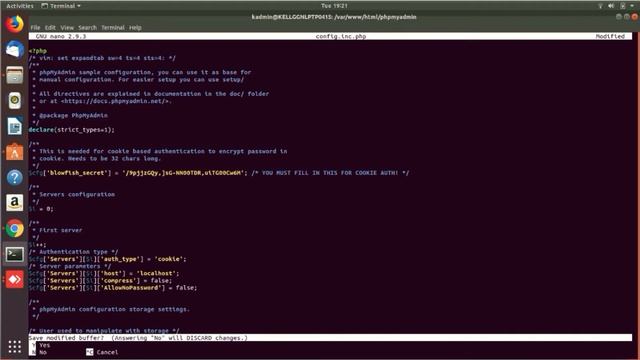
Task: Open the red AnyDesk dock icon
Action: coord(15,280)
